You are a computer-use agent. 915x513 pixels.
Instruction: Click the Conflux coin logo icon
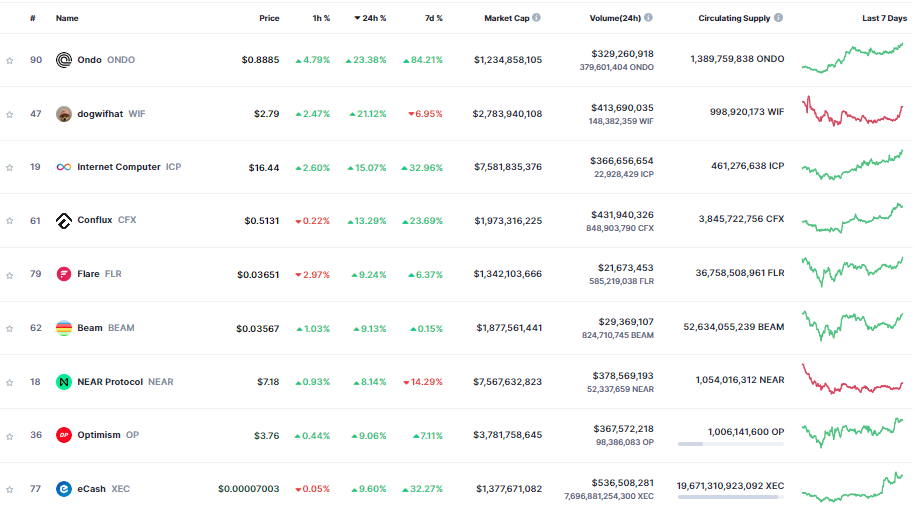coord(64,221)
